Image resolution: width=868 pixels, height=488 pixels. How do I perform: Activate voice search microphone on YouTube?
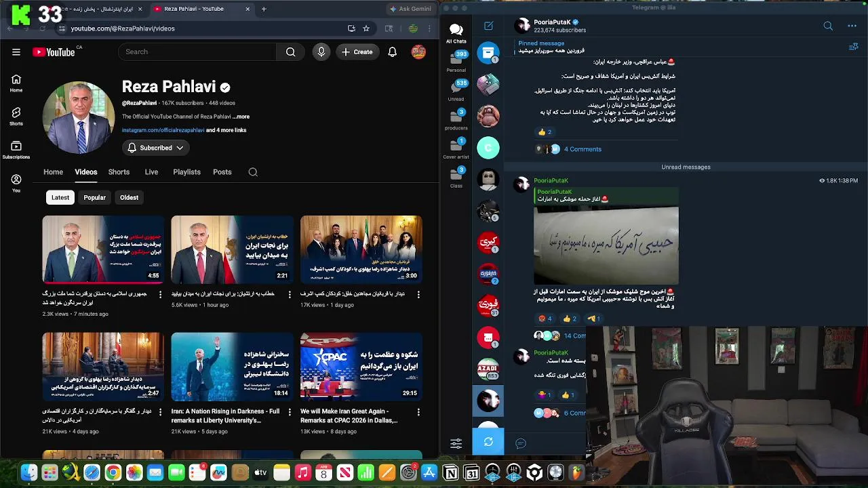[321, 52]
